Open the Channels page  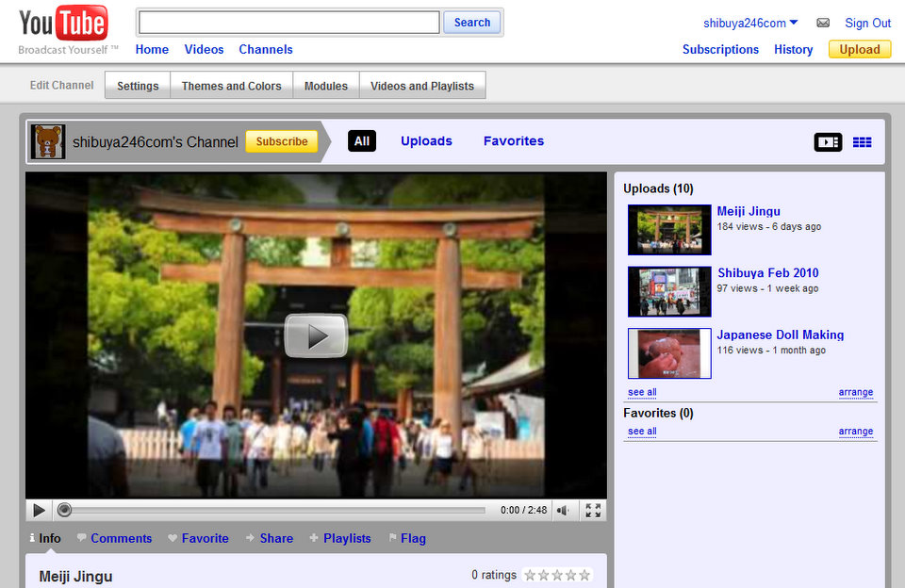(266, 50)
